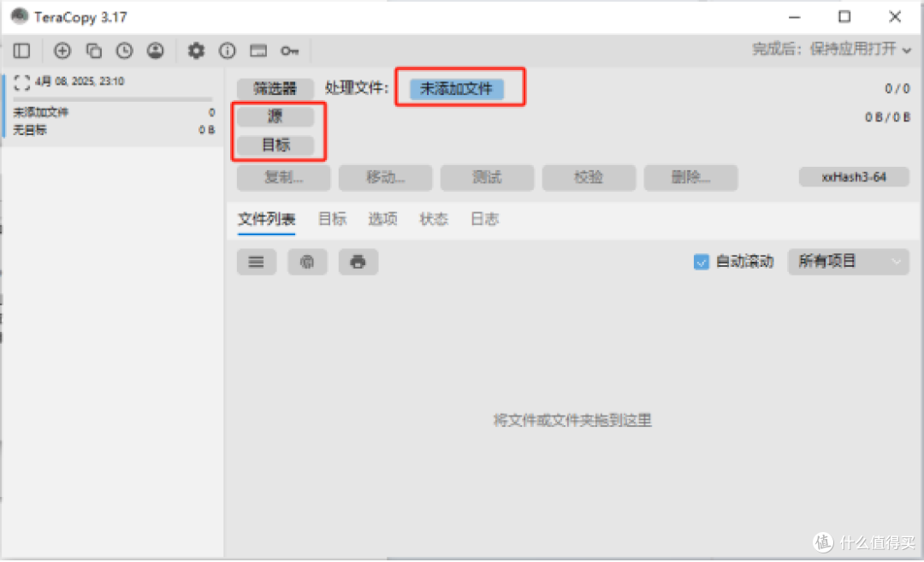
Task: Maximize the TeraCopy window
Action: [x=844, y=17]
